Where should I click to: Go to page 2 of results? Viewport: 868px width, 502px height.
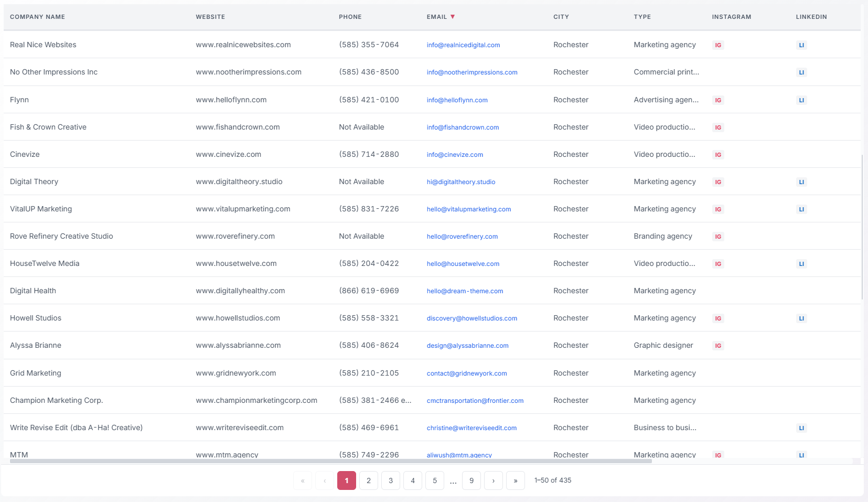pos(369,480)
